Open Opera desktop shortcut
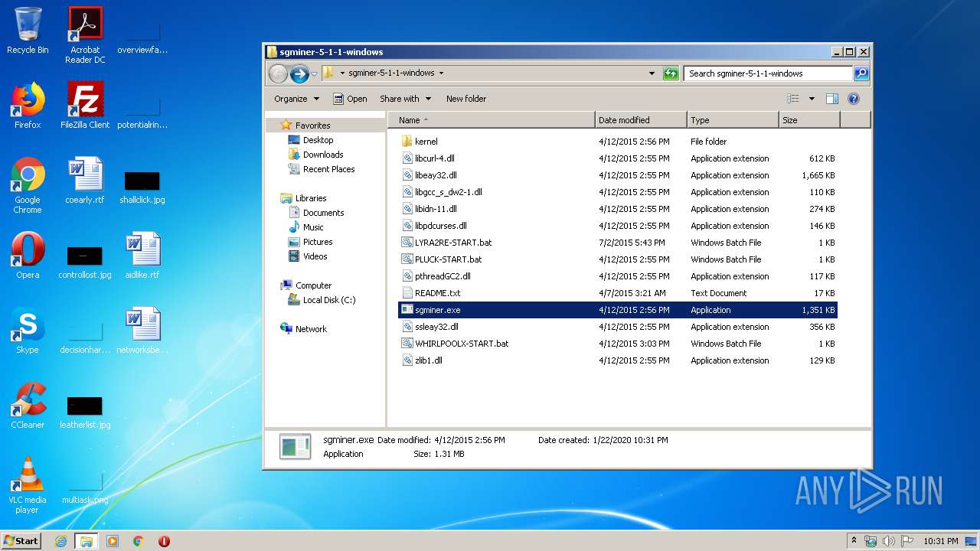The height and width of the screenshot is (551, 980). (x=28, y=256)
